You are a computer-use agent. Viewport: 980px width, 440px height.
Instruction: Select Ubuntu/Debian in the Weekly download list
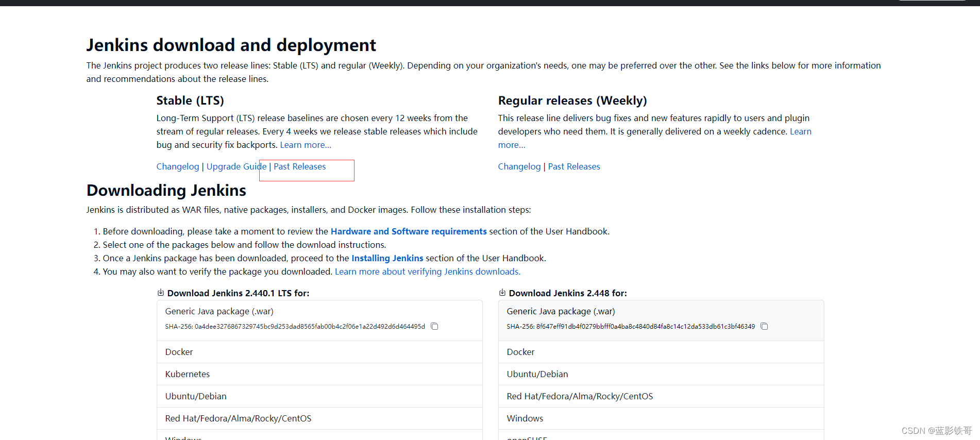coord(661,374)
